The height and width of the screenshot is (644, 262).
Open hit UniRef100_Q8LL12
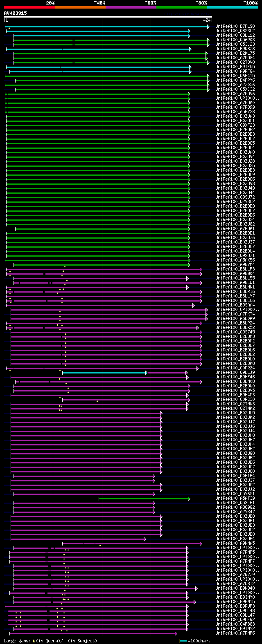235,36
